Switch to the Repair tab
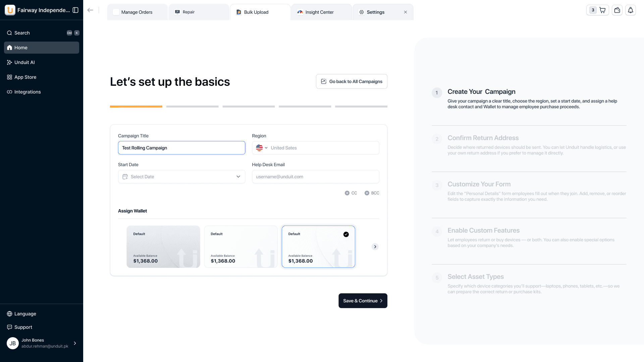This screenshot has height=362, width=644. [x=188, y=12]
